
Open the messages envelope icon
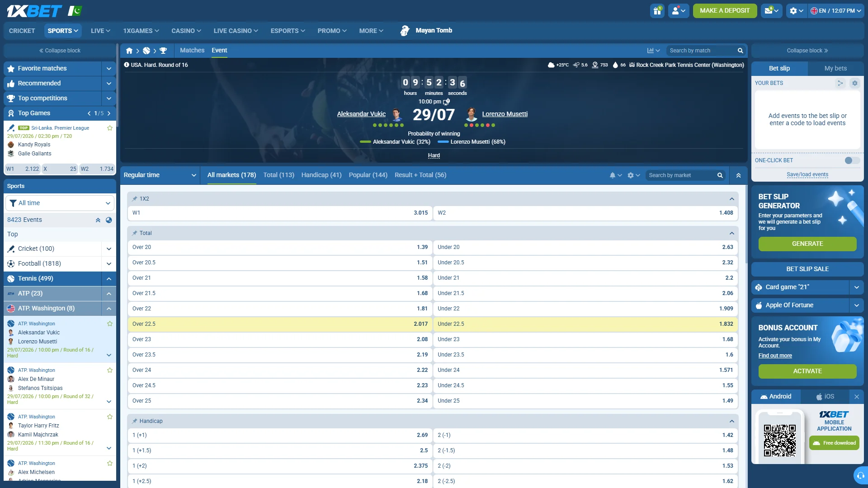[x=771, y=11]
